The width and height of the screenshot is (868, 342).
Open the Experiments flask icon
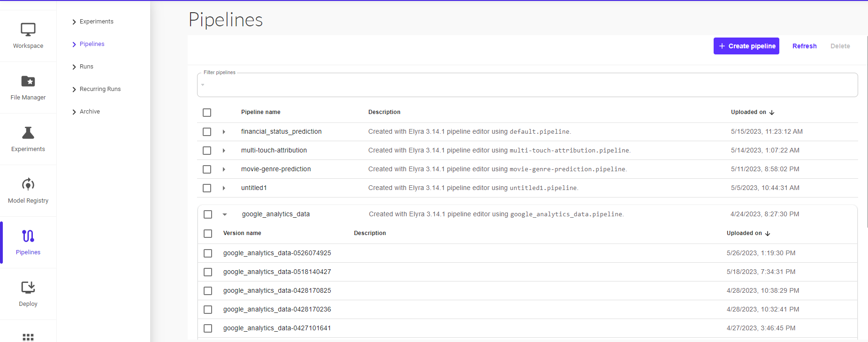pyautogui.click(x=28, y=133)
